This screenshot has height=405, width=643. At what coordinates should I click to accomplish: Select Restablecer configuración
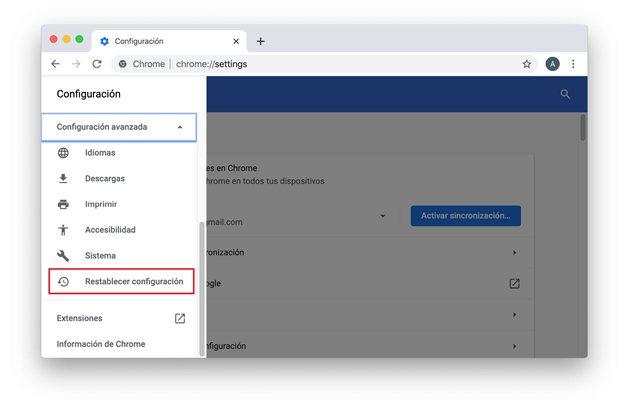(x=121, y=281)
